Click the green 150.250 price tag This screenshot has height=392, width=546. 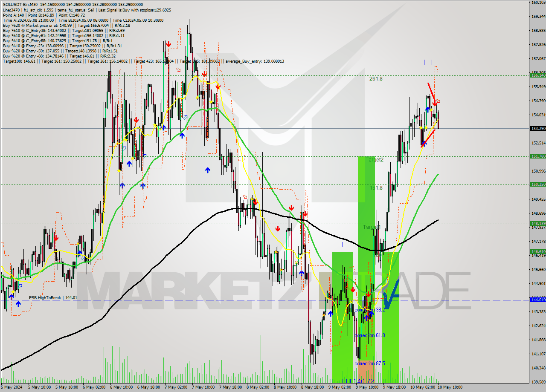pos(537,184)
